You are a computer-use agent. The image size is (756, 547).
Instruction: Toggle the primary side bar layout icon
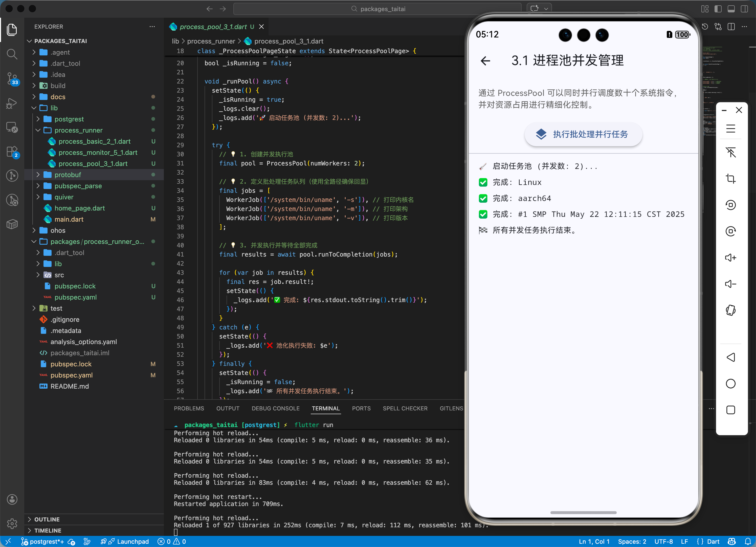pyautogui.click(x=718, y=9)
